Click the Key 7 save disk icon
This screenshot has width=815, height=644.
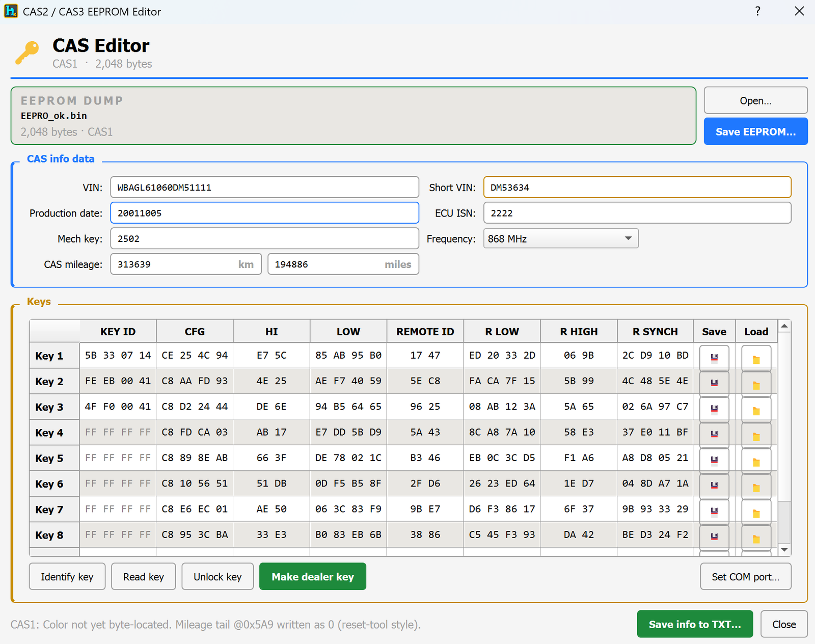tap(714, 511)
